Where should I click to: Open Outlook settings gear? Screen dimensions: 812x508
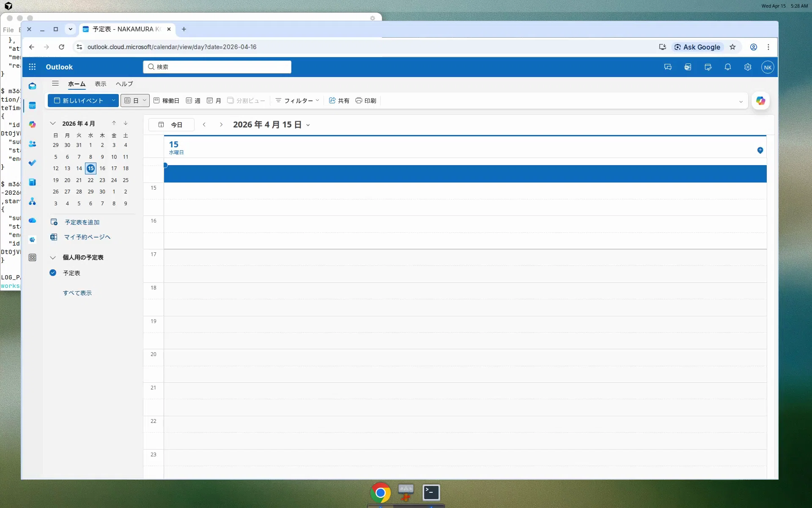pyautogui.click(x=748, y=67)
